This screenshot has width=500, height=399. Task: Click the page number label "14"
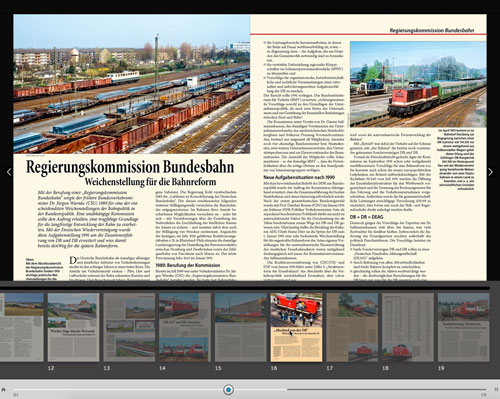pyautogui.click(x=162, y=368)
